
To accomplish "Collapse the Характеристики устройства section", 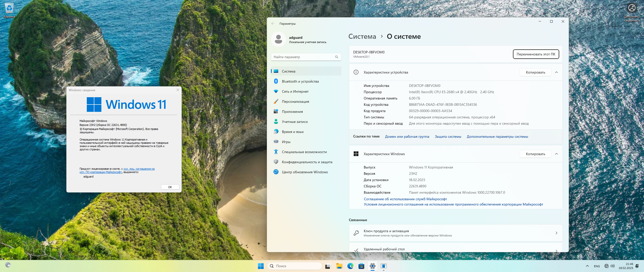I will click(556, 72).
